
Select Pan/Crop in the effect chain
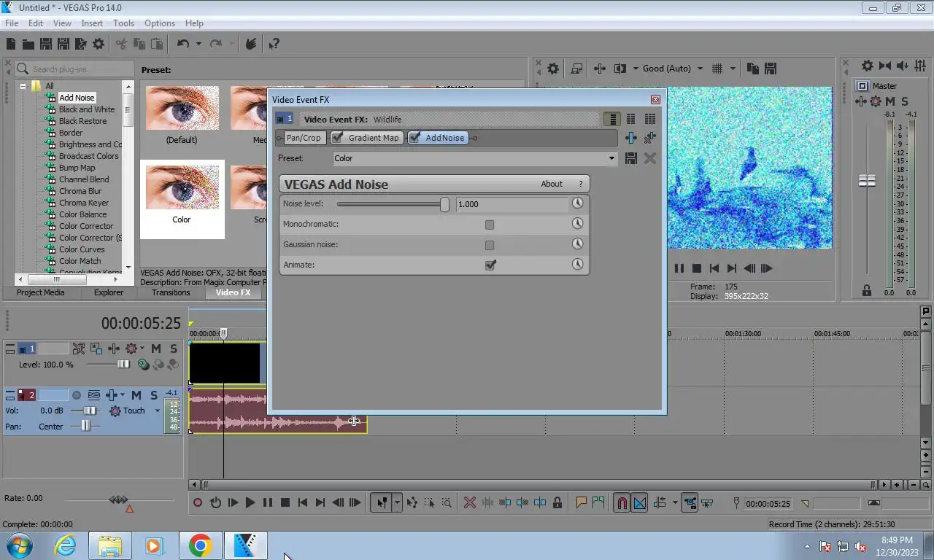click(303, 138)
